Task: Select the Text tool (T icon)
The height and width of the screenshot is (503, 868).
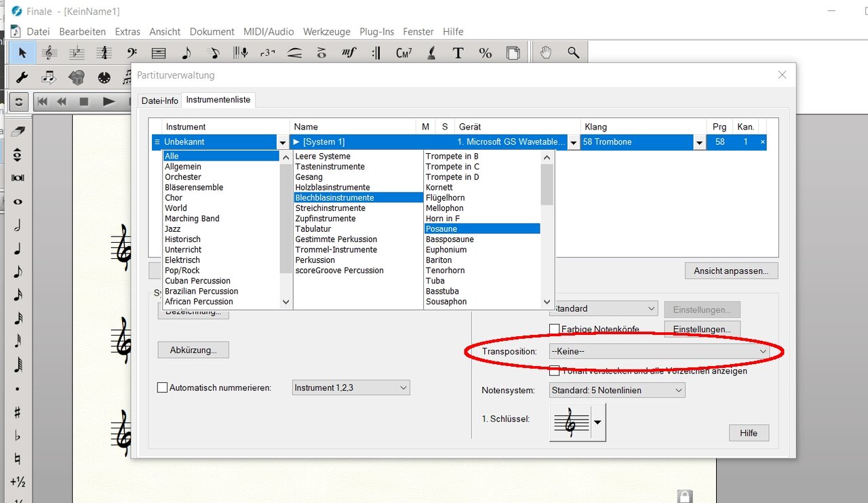Action: coord(458,53)
